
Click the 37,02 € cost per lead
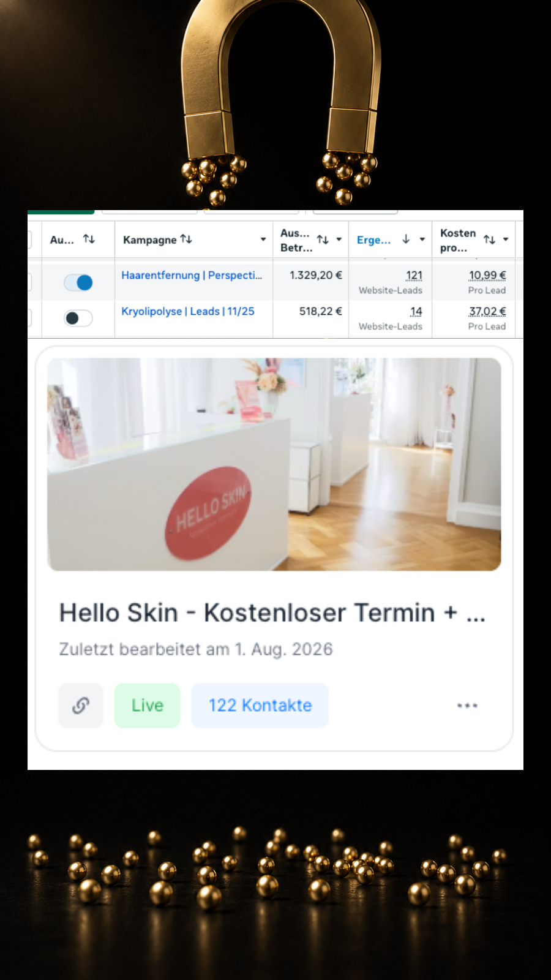pyautogui.click(x=487, y=312)
